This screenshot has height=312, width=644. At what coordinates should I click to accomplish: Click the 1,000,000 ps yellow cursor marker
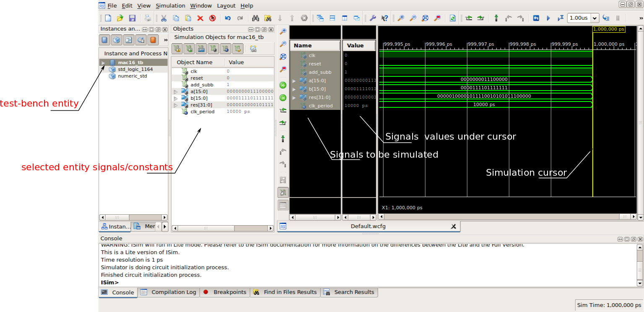(x=609, y=29)
